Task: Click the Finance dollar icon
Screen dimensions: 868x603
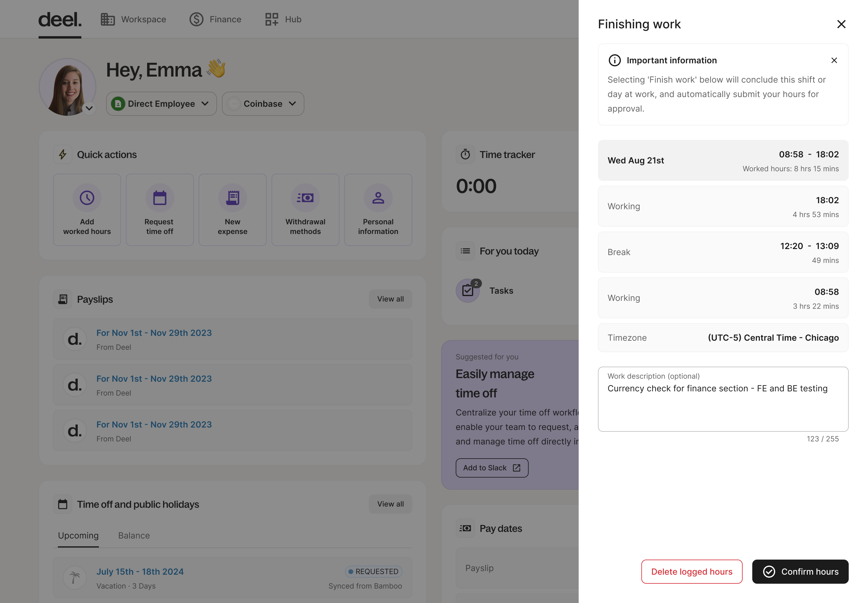Action: tap(197, 19)
